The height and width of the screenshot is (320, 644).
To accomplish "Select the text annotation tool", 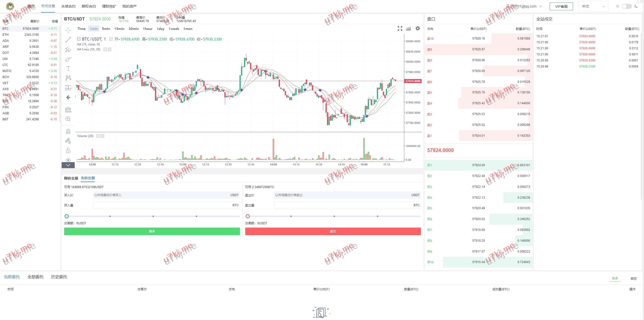I will click(x=68, y=68).
